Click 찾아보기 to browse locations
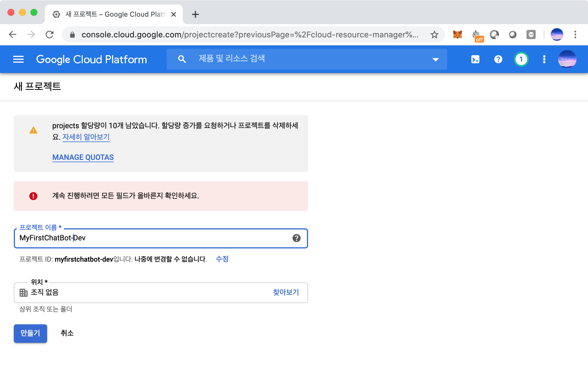588x383 pixels. (x=286, y=292)
